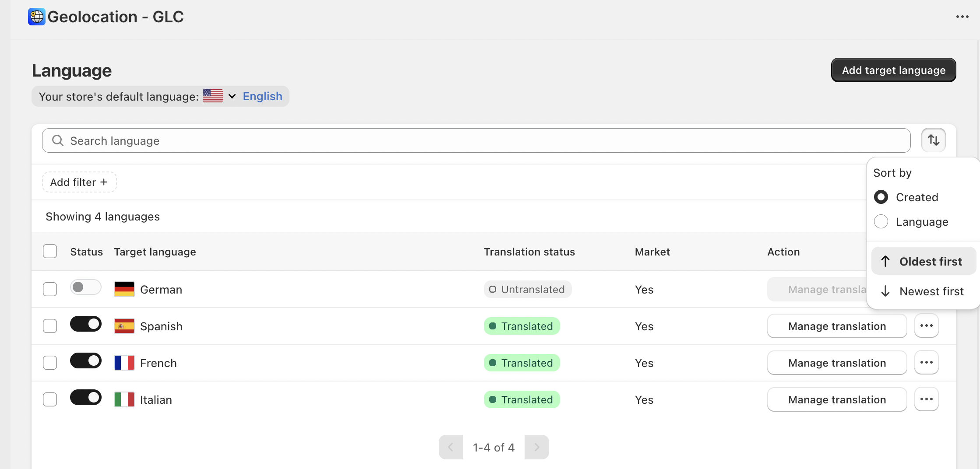
Task: Click Add target language button
Action: click(x=893, y=70)
